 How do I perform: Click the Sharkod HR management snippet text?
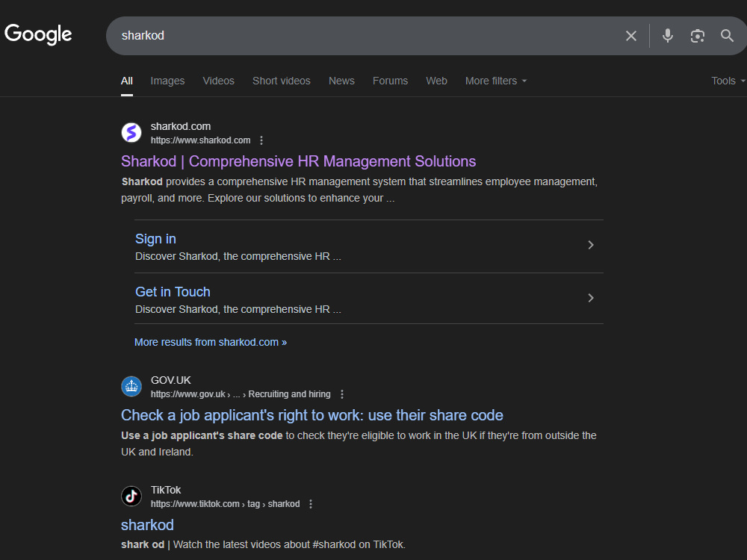pyautogui.click(x=359, y=190)
